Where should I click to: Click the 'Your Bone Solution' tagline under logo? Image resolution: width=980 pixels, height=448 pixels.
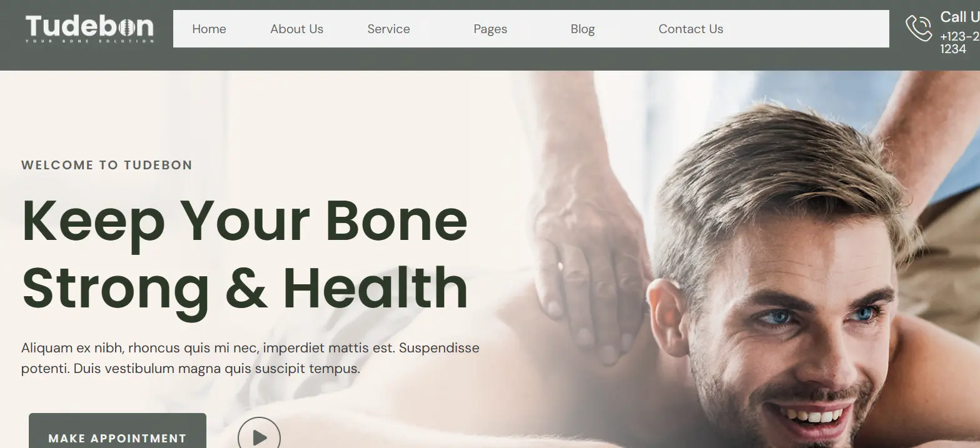(89, 41)
